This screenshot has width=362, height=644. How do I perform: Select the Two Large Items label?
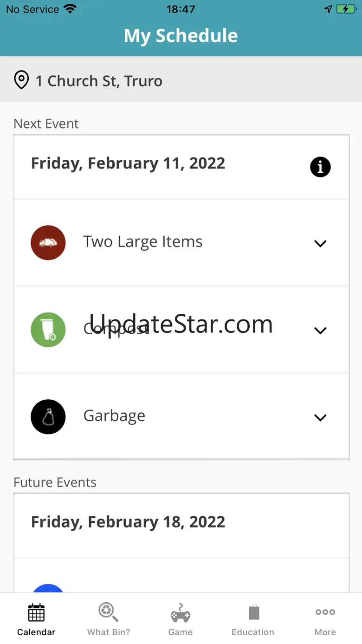143,242
